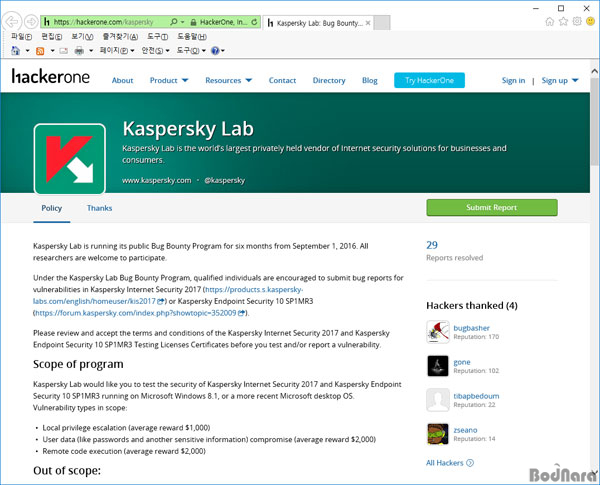
Task: Open the 도움말(H) menu
Action: (192, 37)
